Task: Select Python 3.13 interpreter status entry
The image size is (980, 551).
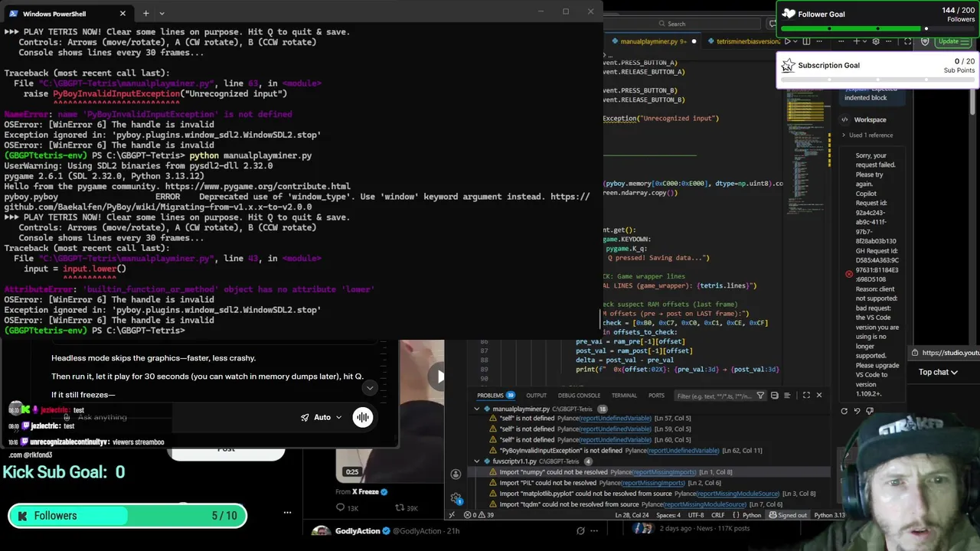Action: 829,515
